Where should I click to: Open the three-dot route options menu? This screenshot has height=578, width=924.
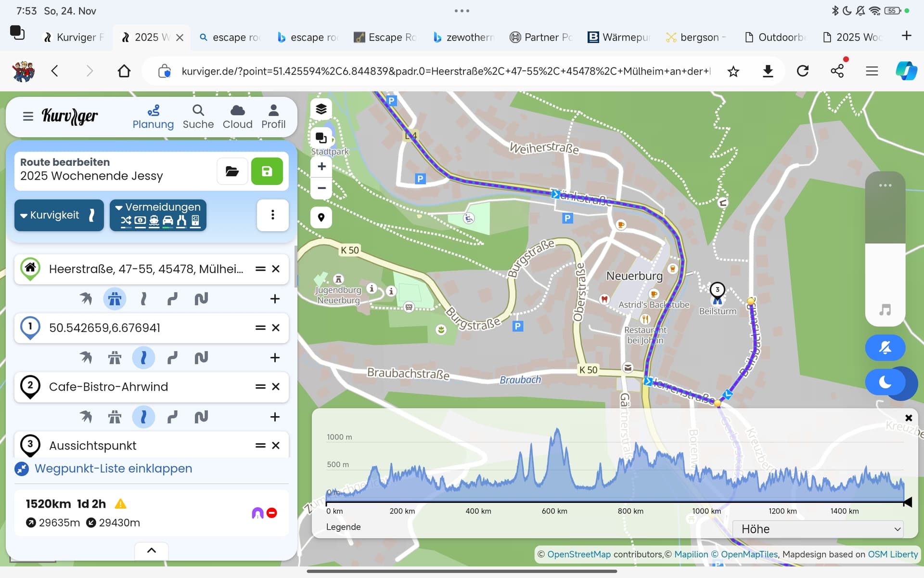[x=272, y=215]
